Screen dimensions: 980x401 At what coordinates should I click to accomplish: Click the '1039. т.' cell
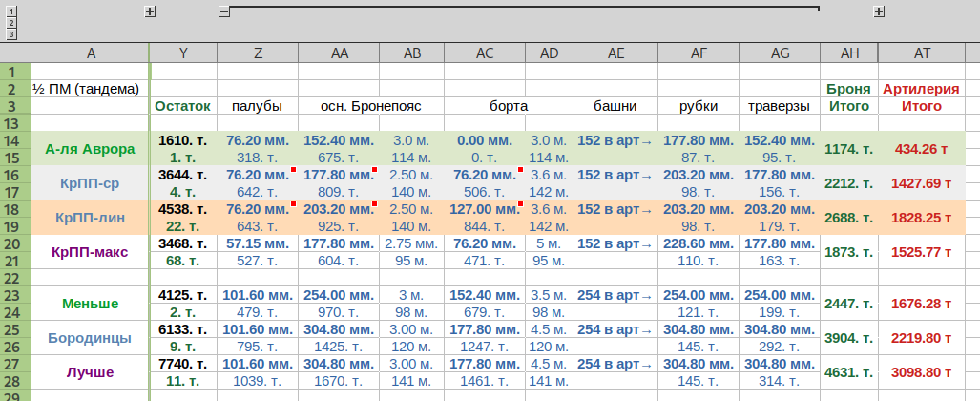tap(258, 381)
